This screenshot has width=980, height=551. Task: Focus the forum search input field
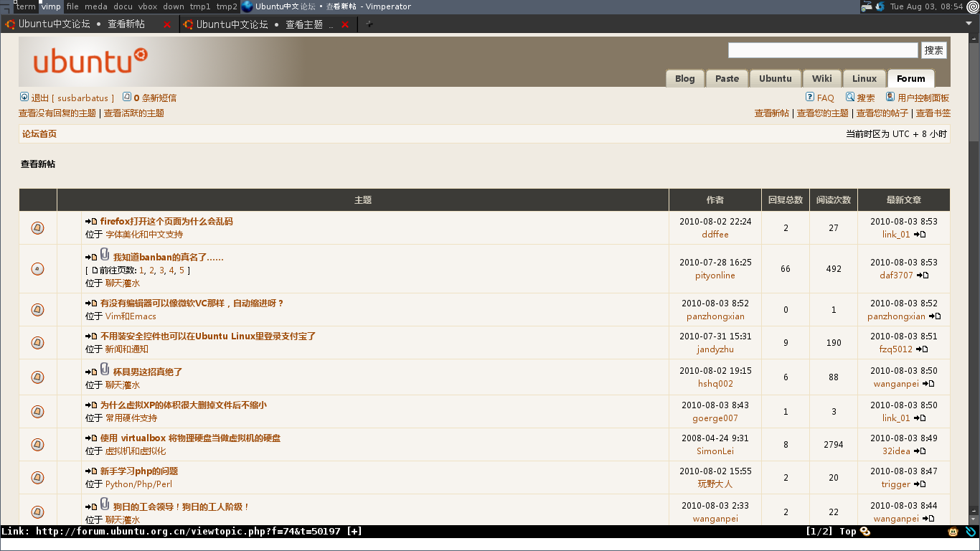[823, 50]
